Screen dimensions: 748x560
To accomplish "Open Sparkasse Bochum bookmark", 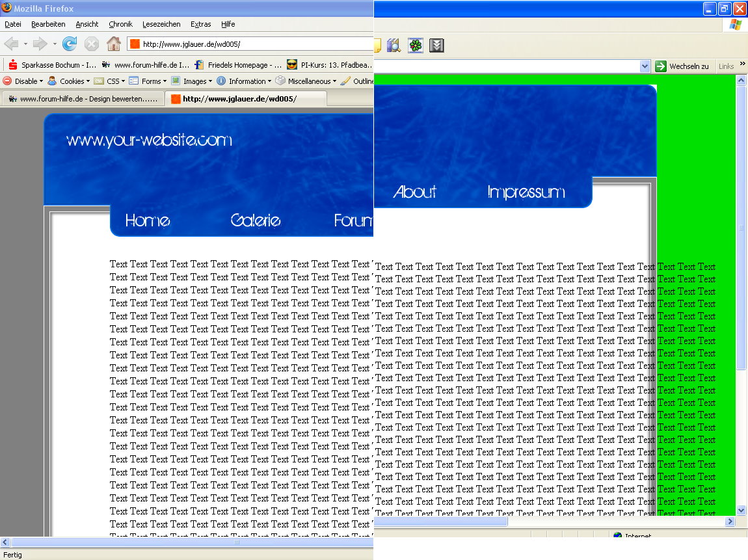I will pos(52,64).
